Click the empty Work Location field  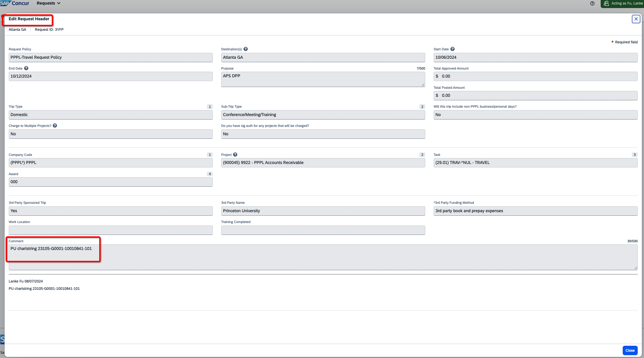(x=110, y=230)
